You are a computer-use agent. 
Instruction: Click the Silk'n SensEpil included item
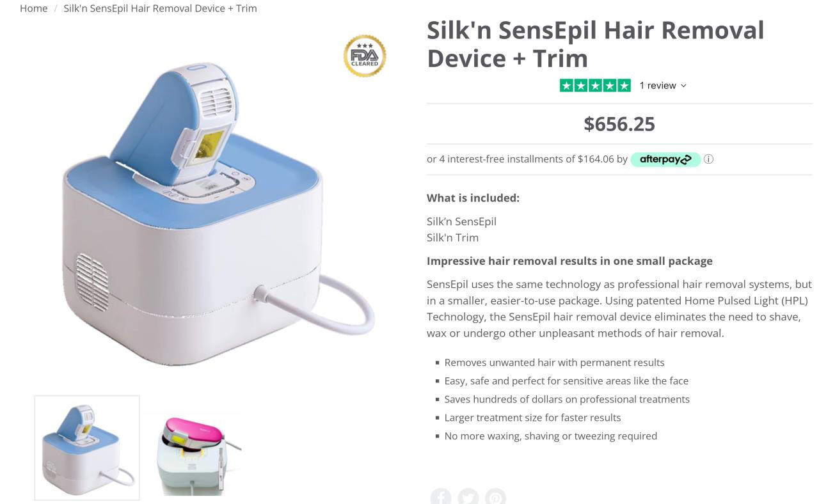461,221
